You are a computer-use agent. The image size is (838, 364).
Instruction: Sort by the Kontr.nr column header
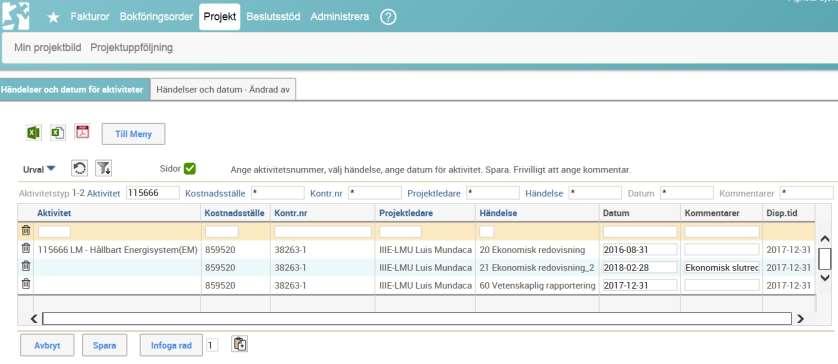(x=290, y=213)
